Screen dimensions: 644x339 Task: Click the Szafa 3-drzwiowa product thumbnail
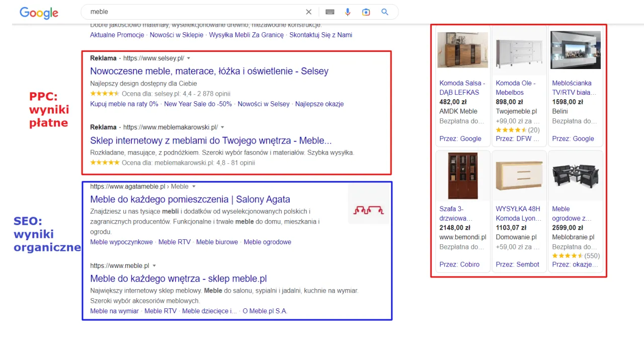(462, 175)
